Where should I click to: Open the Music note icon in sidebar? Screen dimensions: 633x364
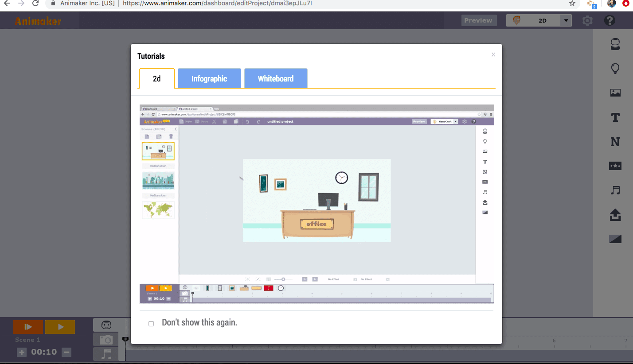pyautogui.click(x=615, y=190)
